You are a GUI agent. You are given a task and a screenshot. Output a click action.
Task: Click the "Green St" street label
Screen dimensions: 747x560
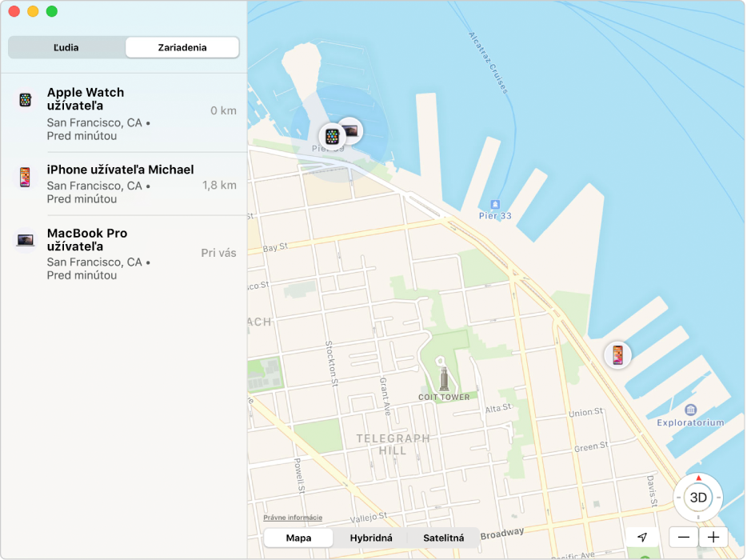point(591,447)
